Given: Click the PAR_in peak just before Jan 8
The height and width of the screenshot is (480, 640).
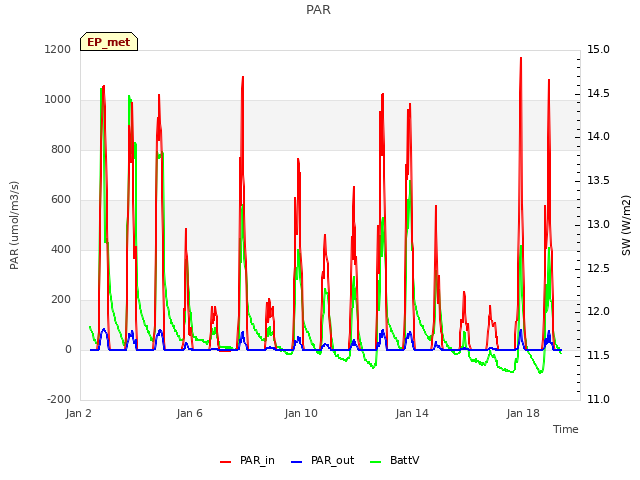Looking at the screenshot, I should [243, 77].
